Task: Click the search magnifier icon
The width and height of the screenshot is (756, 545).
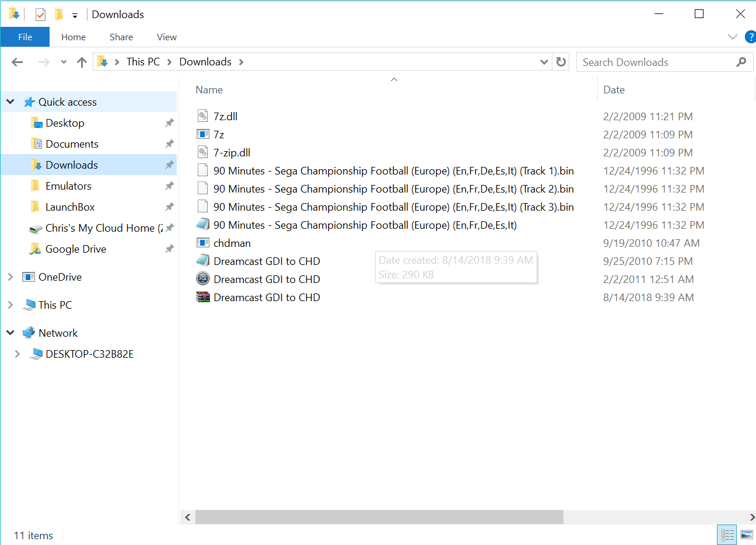Action: 741,62
